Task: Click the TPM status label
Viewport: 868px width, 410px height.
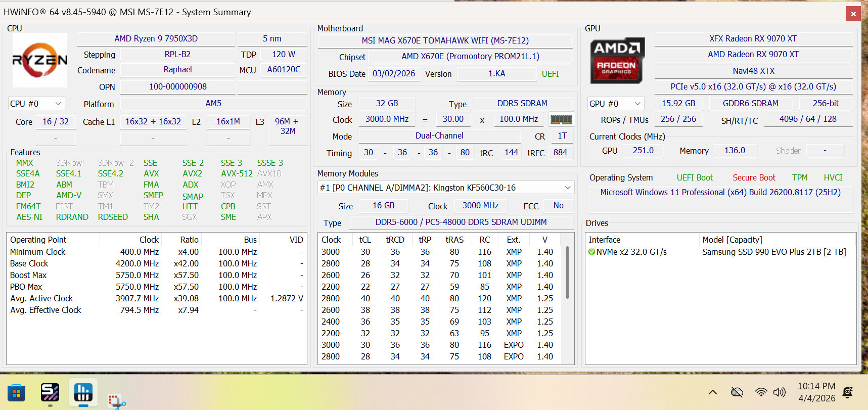Action: tap(800, 178)
